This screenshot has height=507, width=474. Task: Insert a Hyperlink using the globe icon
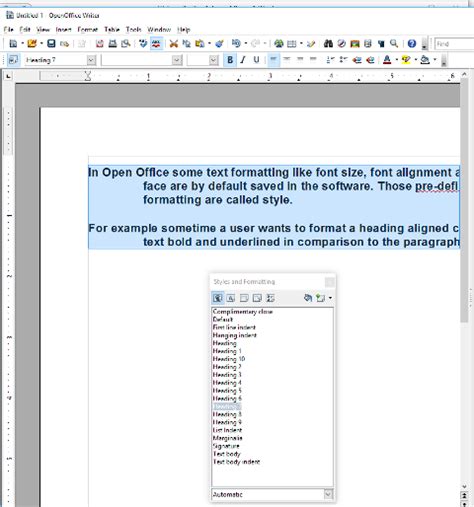[279, 43]
